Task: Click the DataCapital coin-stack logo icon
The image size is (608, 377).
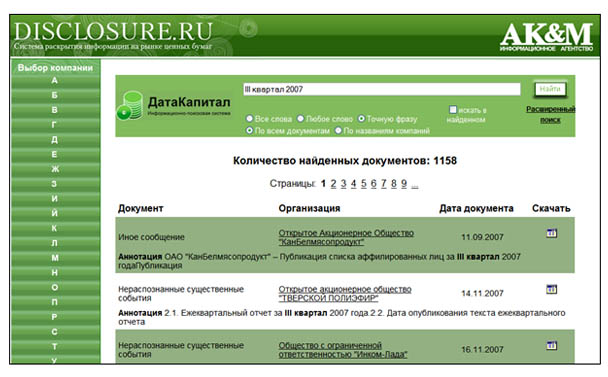Action: 130,105
